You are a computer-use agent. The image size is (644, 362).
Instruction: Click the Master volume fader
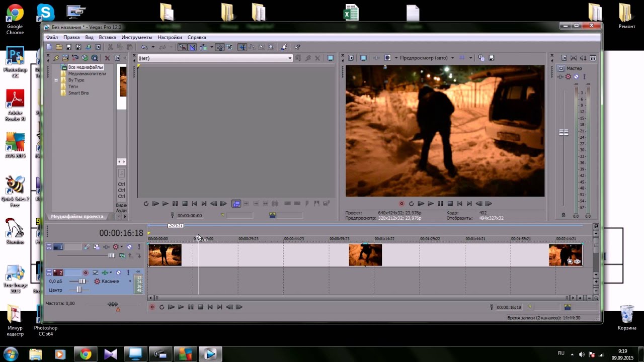coord(563,133)
